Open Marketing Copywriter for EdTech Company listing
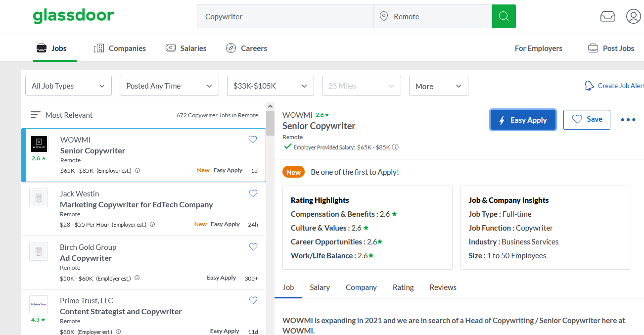This screenshot has width=644, height=335. 137,204
